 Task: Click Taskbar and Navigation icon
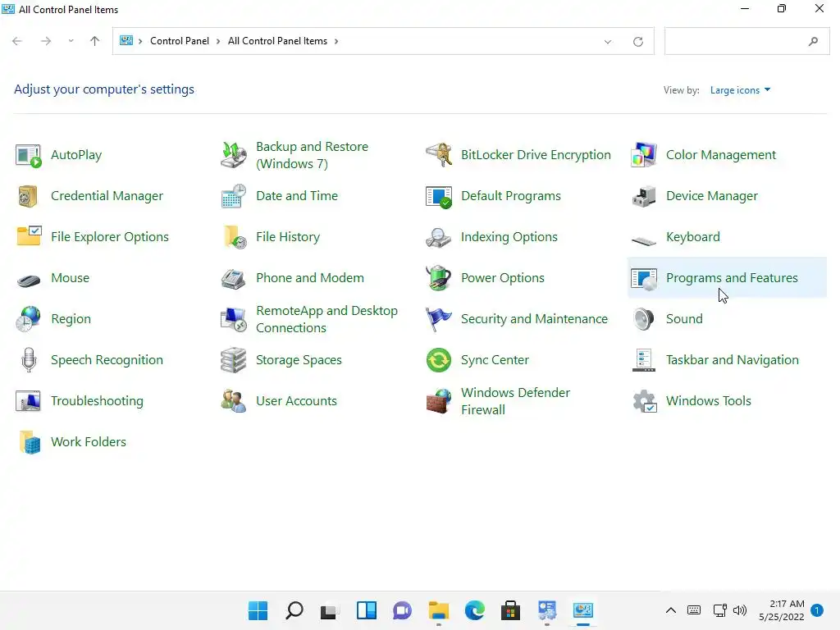644,360
